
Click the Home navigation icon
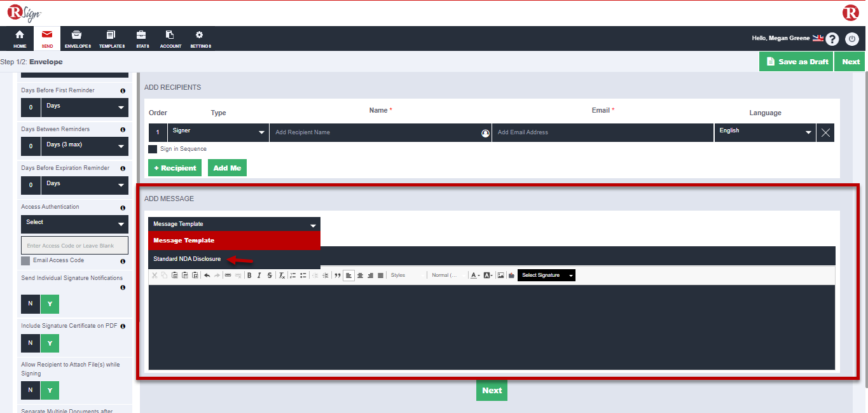point(20,38)
